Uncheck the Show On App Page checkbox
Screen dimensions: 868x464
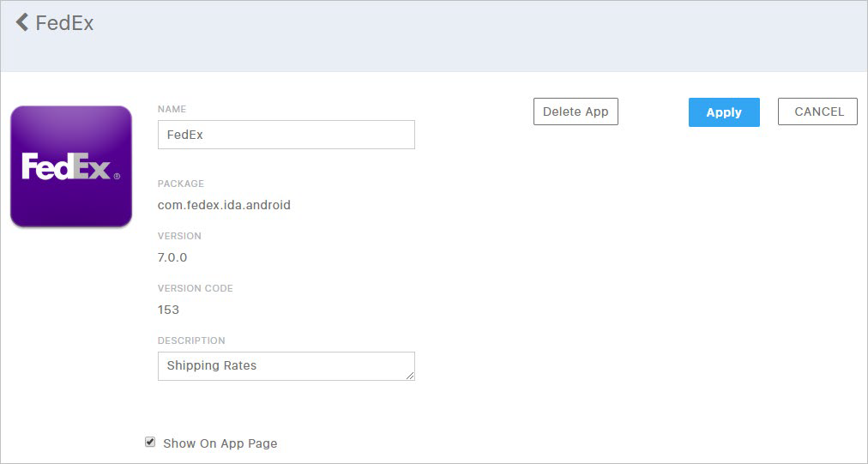click(150, 442)
